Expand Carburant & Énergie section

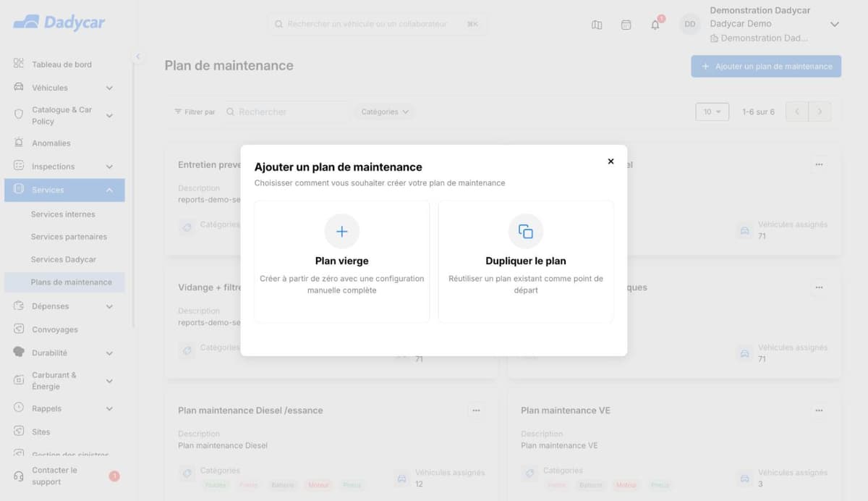click(x=109, y=381)
